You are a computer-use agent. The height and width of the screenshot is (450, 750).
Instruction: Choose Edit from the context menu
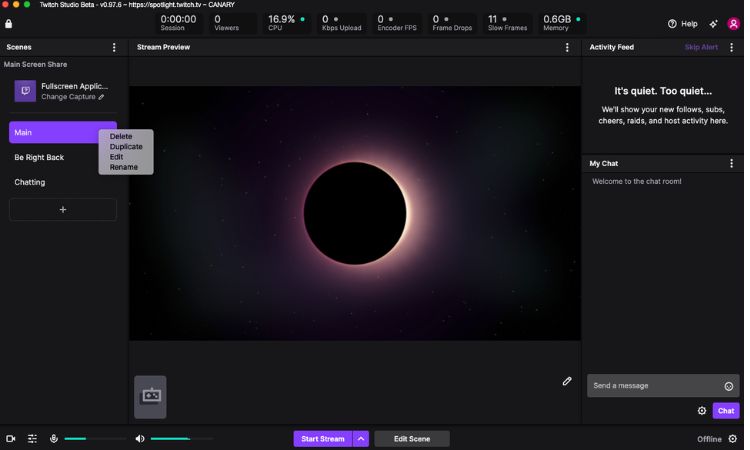tap(116, 157)
